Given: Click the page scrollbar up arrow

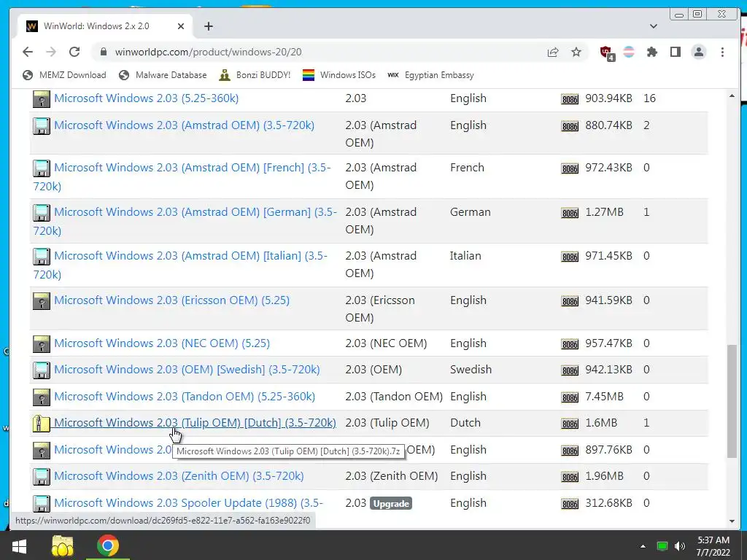Looking at the screenshot, I should pyautogui.click(x=732, y=96).
